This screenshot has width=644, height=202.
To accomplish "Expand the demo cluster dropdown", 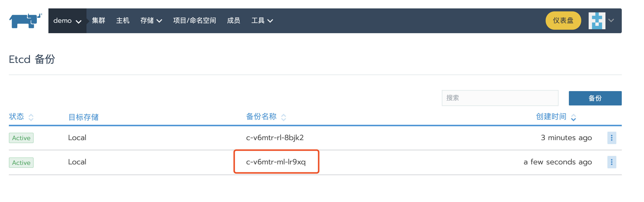I will click(67, 21).
